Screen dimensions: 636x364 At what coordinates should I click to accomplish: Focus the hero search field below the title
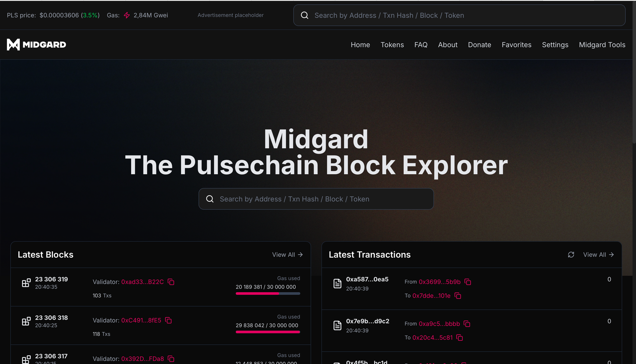316,199
